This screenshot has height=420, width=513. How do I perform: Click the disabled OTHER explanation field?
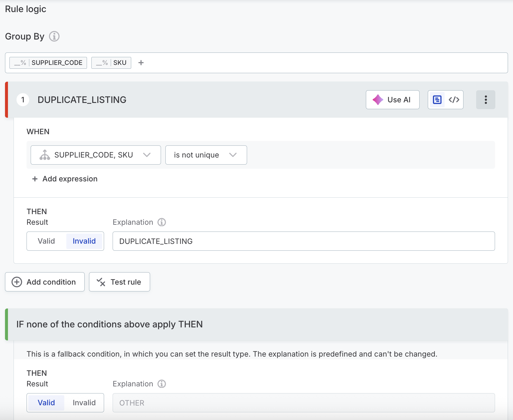coord(304,403)
